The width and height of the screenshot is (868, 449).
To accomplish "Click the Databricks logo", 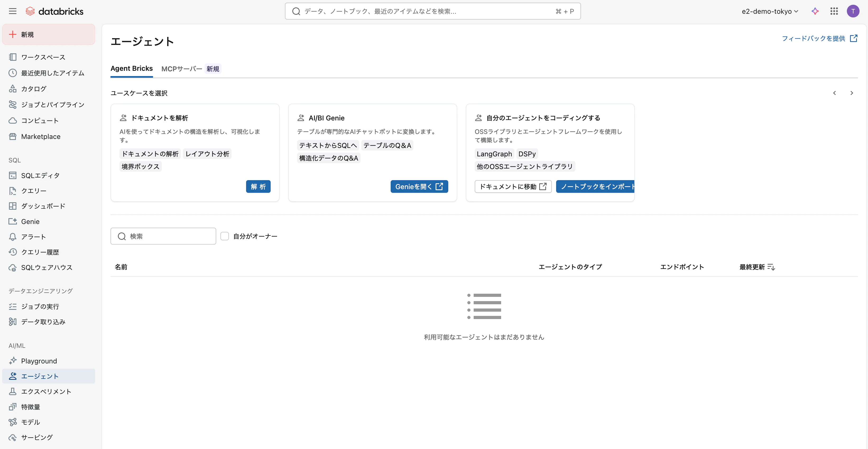I will (x=54, y=11).
